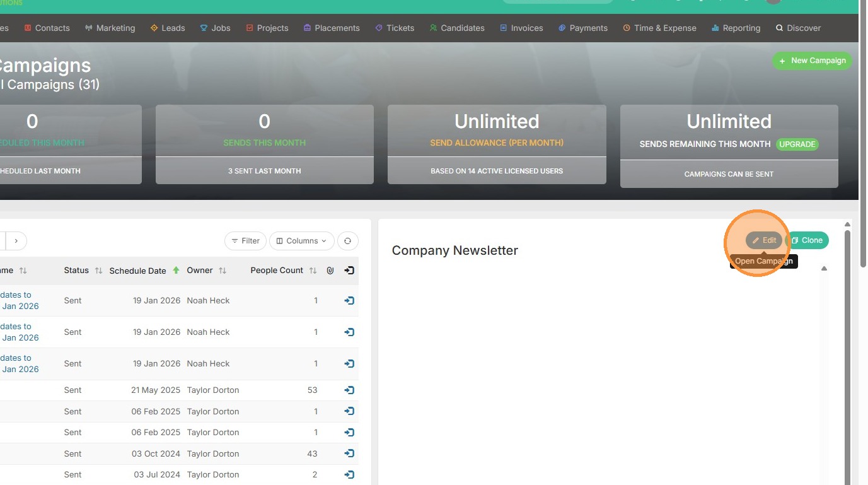868x485 pixels.
Task: Clone the Company Newsletter campaign
Action: [807, 240]
